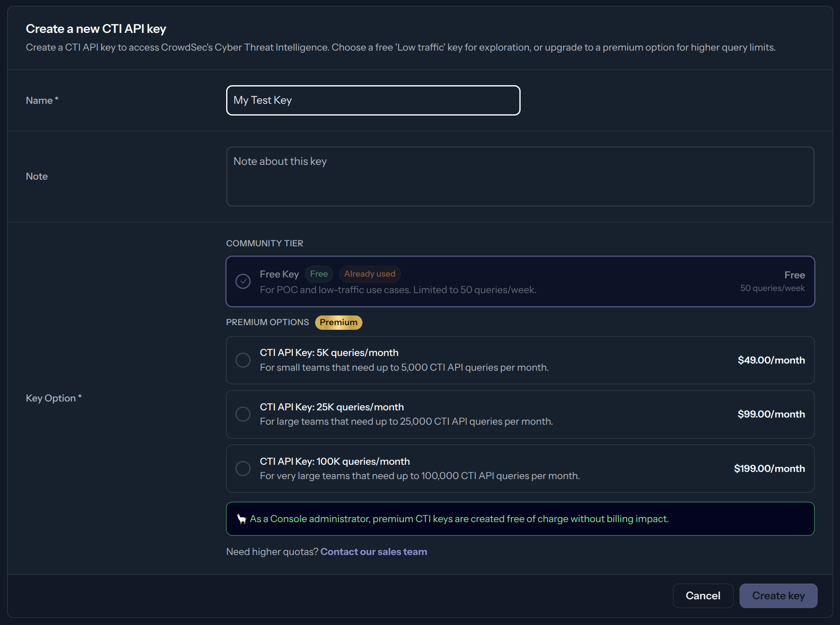Click the $49.00/month price label
The width and height of the screenshot is (840, 625).
[x=771, y=360]
